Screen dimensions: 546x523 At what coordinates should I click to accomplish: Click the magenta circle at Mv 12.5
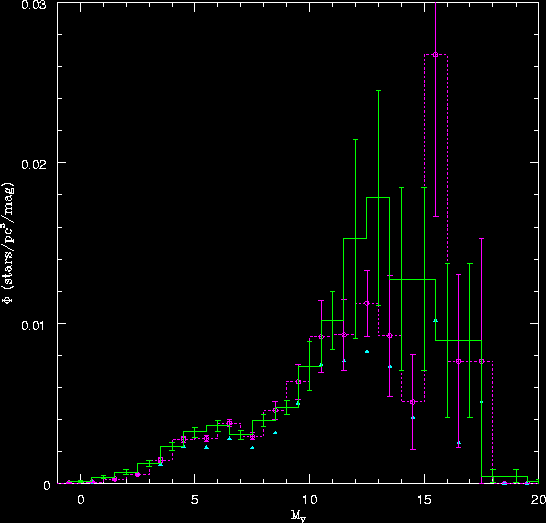click(367, 303)
